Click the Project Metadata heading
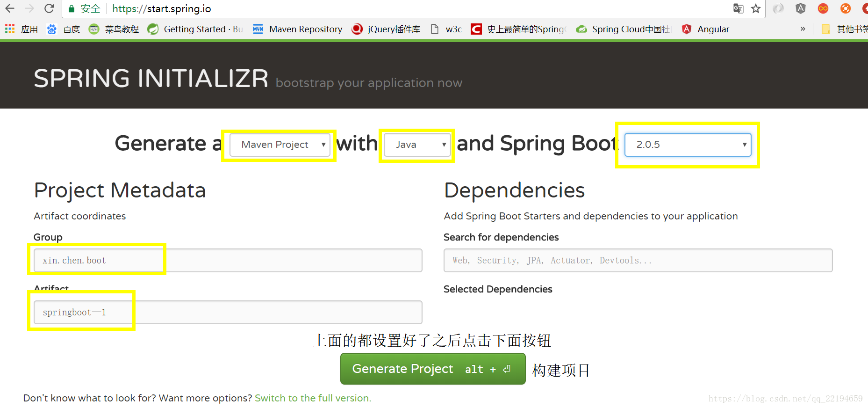Viewport: 868px width, 408px height. tap(120, 190)
